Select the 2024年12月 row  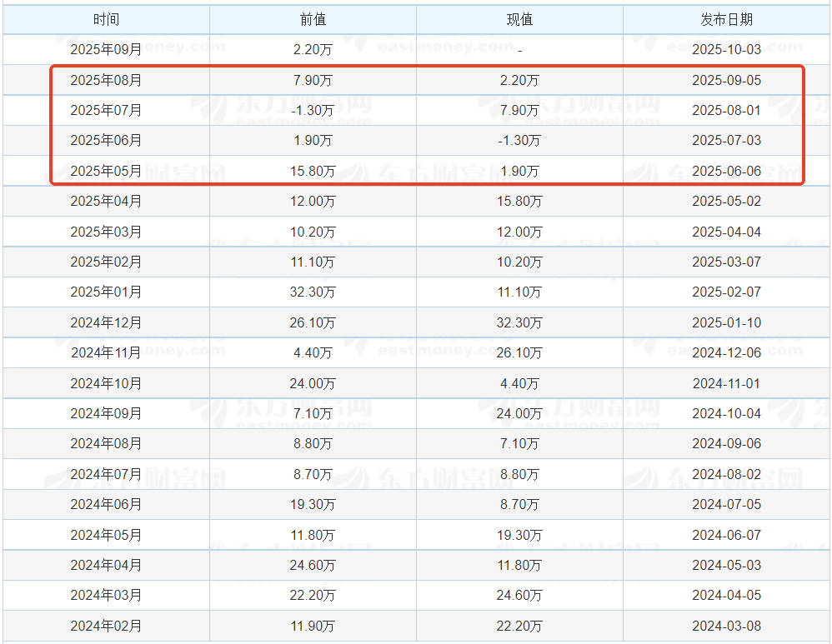coord(106,322)
